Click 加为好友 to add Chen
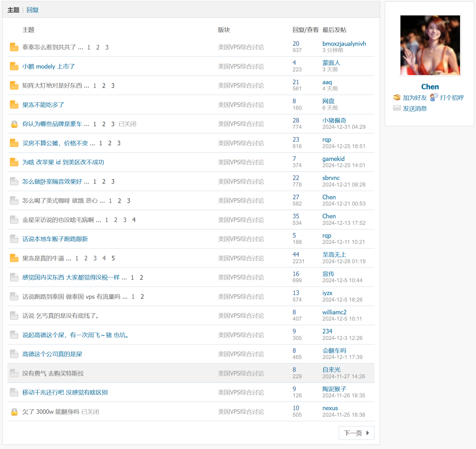 (x=415, y=97)
